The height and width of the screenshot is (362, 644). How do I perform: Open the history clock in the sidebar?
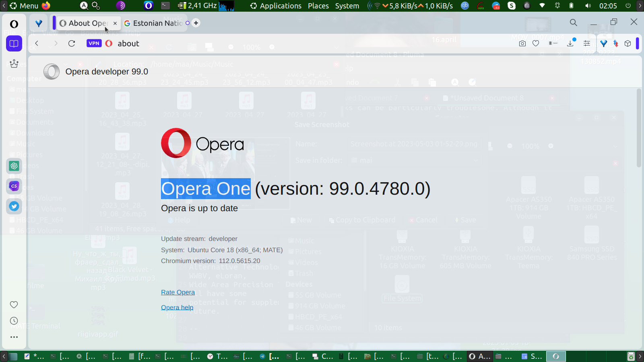pos(14,321)
